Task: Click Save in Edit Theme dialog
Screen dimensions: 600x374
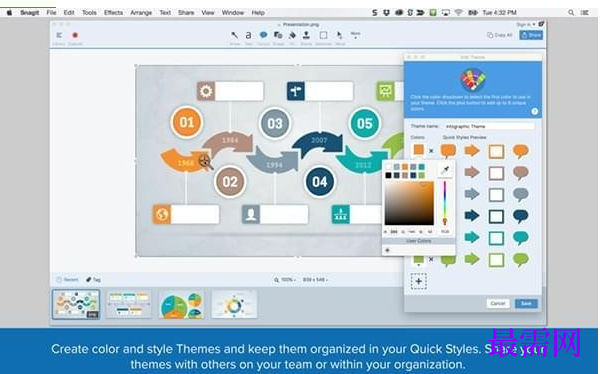Action: [x=526, y=304]
